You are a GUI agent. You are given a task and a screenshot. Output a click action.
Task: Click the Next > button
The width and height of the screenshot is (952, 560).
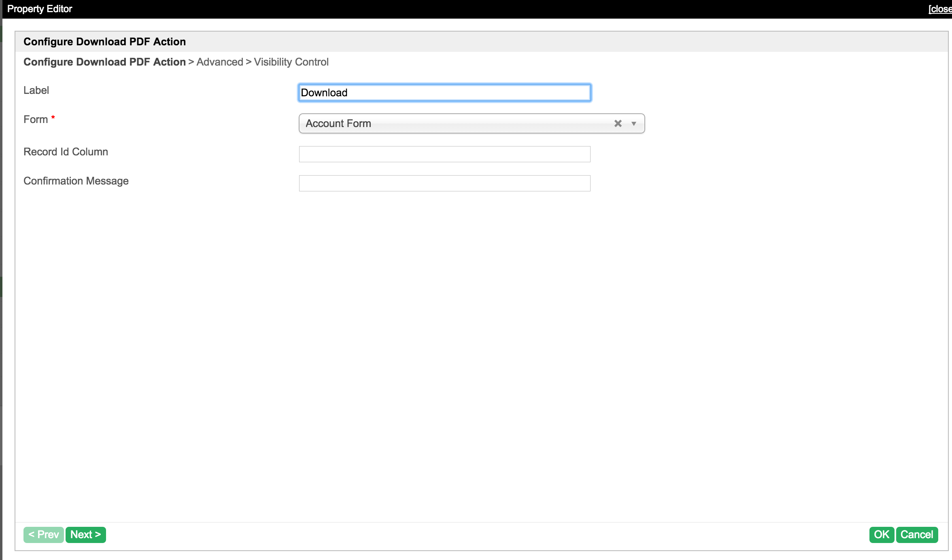pos(85,535)
